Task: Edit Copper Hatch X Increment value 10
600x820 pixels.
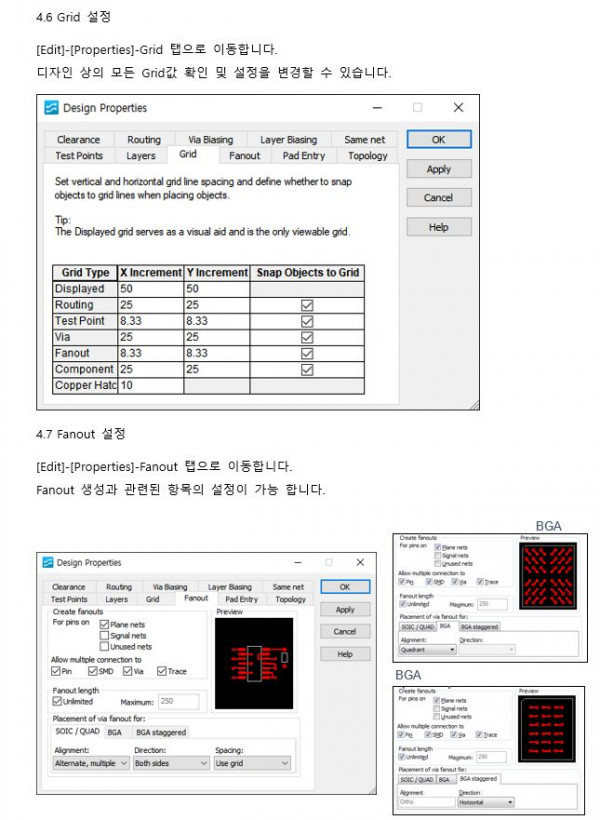Action: click(x=151, y=385)
